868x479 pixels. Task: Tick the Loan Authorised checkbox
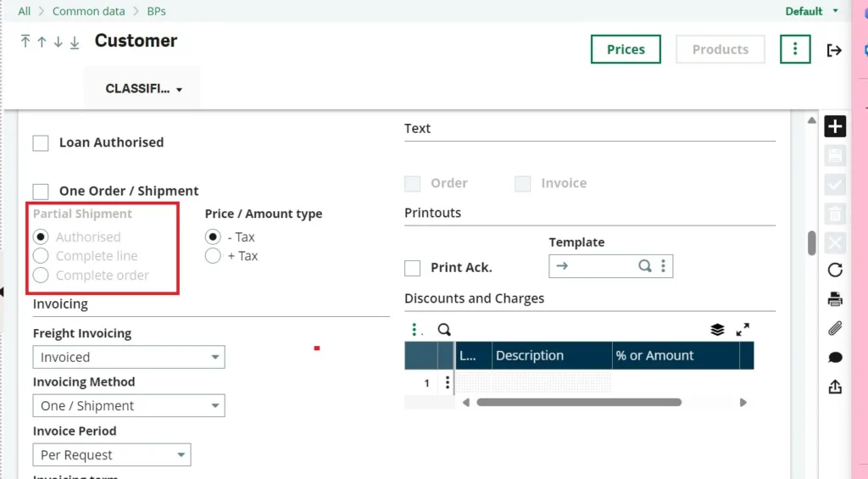click(x=41, y=143)
